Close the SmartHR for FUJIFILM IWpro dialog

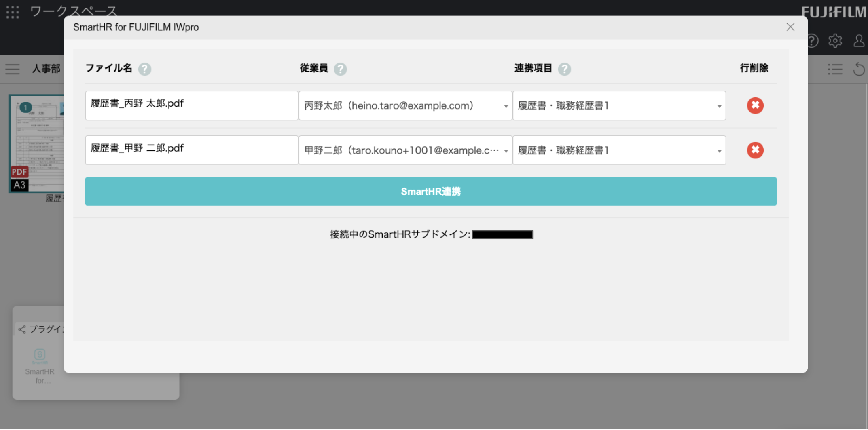[x=790, y=27]
